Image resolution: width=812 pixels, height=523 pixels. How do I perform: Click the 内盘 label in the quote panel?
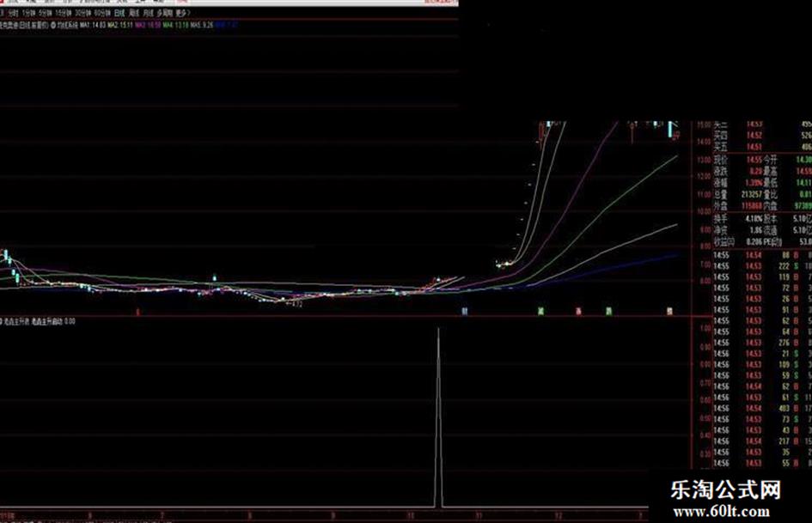coord(770,206)
